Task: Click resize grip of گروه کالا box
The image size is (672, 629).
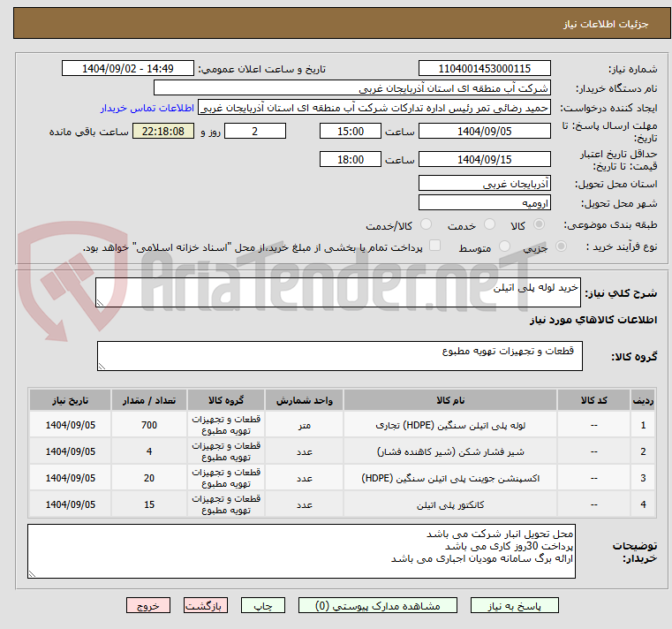Action: (102, 367)
